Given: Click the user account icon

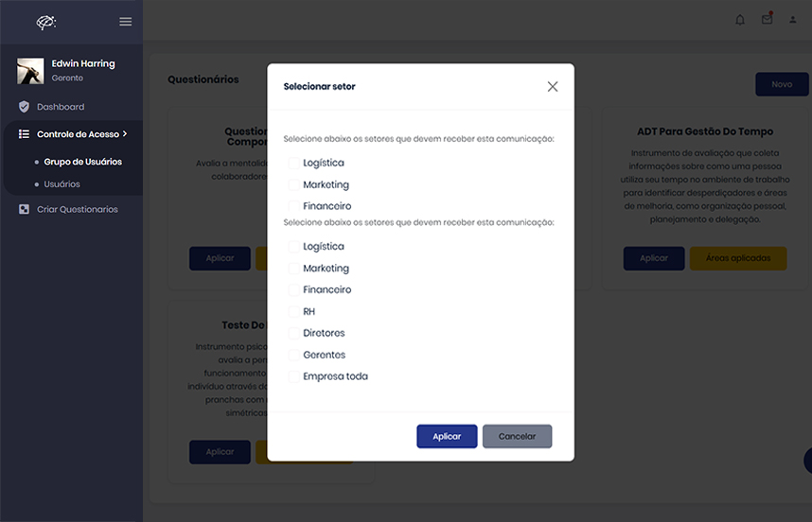Looking at the screenshot, I should pos(793,20).
